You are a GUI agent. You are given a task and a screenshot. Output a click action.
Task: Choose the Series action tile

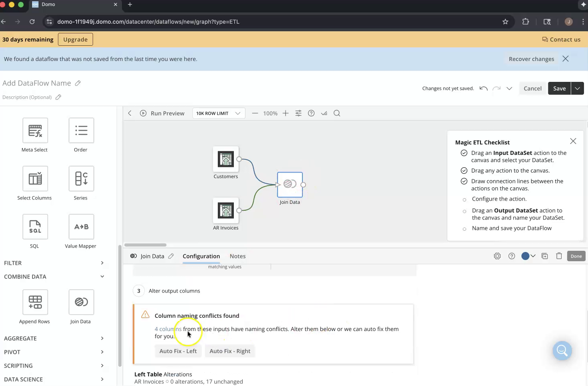tap(81, 179)
